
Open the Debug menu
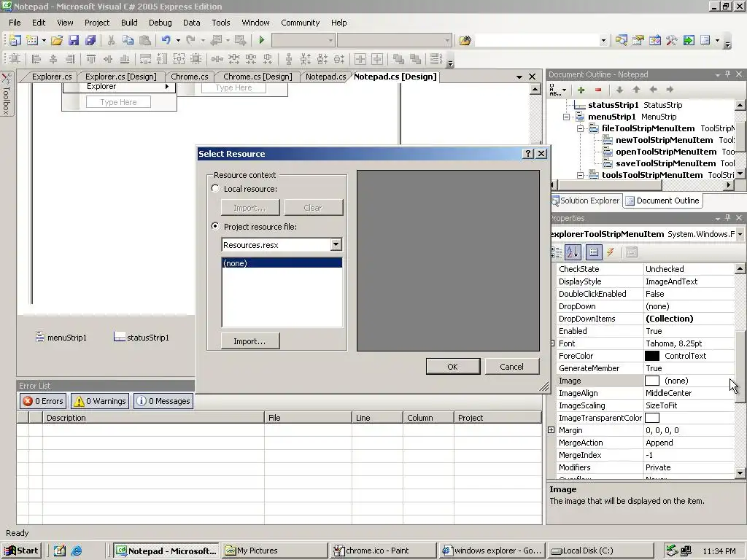point(160,23)
